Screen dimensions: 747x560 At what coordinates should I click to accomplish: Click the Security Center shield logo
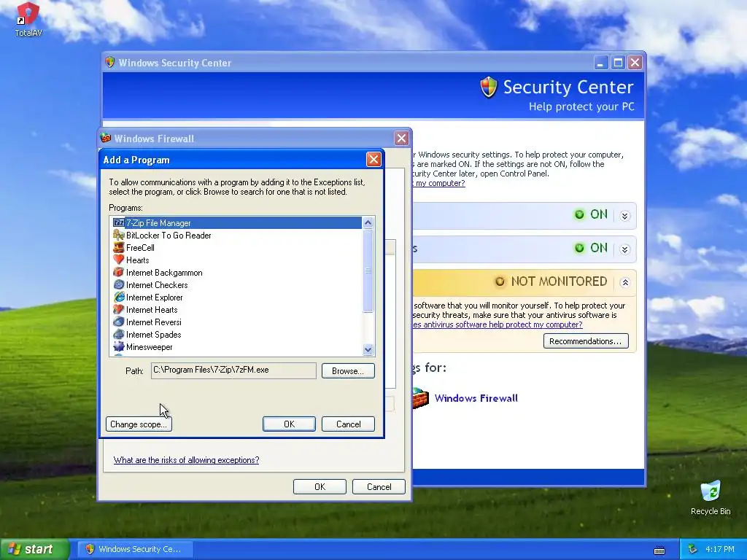(x=488, y=87)
